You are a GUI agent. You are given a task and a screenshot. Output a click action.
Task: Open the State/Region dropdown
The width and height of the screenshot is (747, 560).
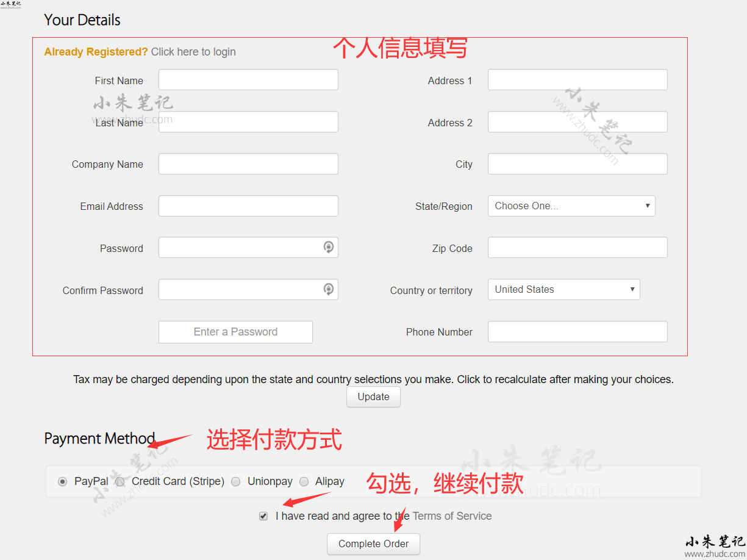pos(571,206)
